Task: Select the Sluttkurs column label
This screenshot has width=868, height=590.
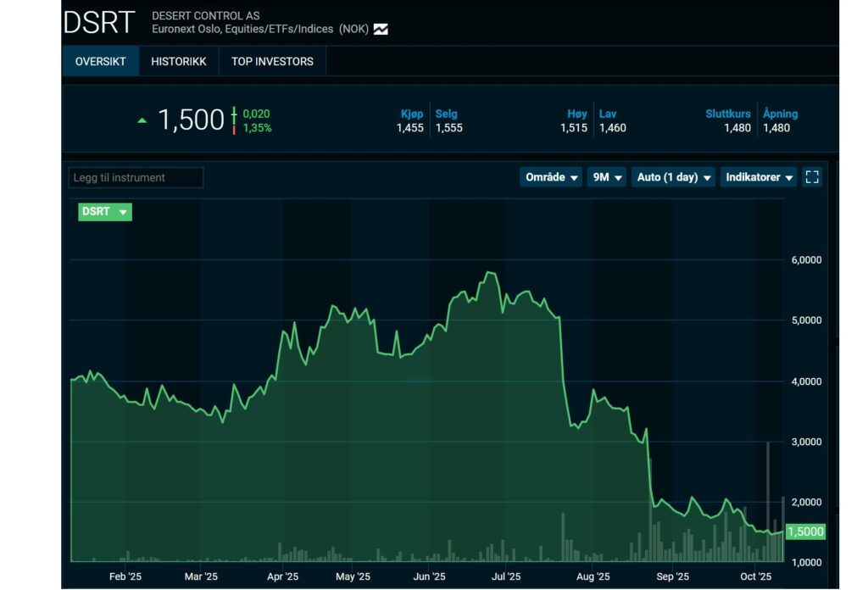Action: tap(727, 114)
